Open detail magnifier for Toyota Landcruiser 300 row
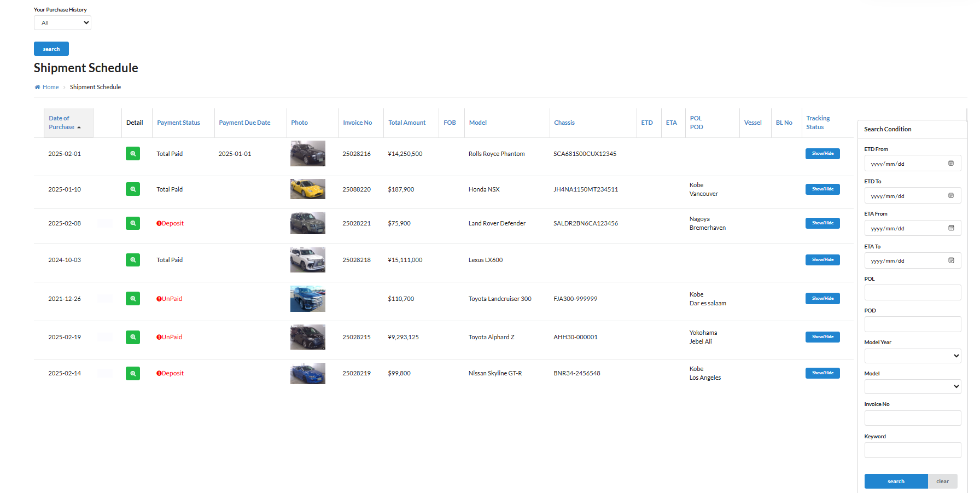Viewport: 980px width, 493px height. pyautogui.click(x=133, y=299)
